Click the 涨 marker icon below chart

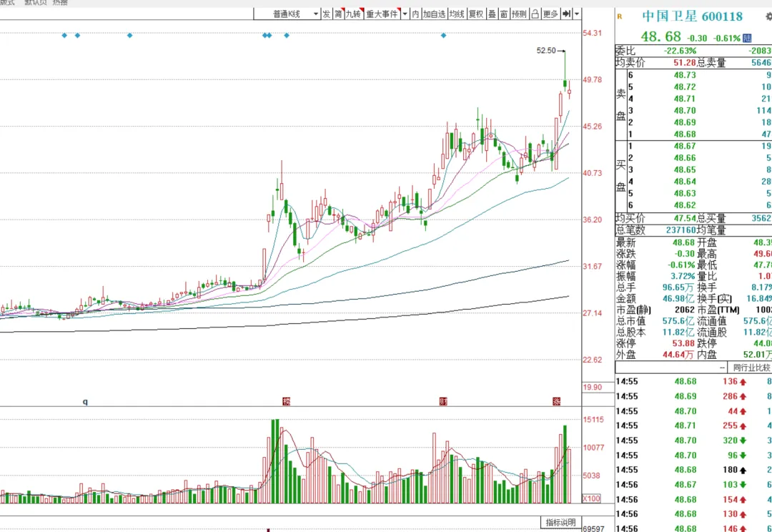556,401
